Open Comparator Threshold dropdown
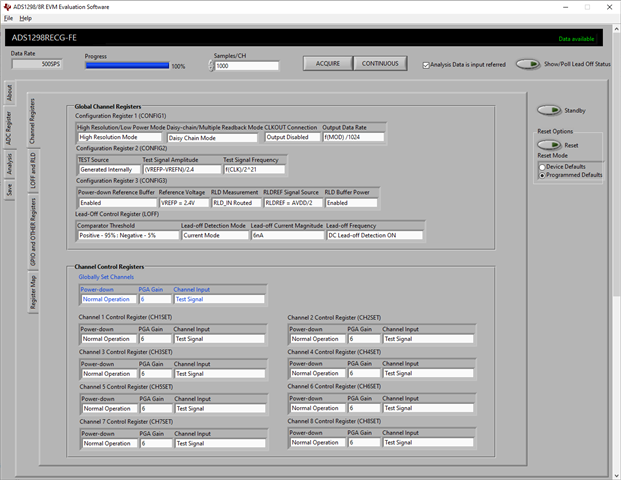The width and height of the screenshot is (621, 480). pos(128,235)
